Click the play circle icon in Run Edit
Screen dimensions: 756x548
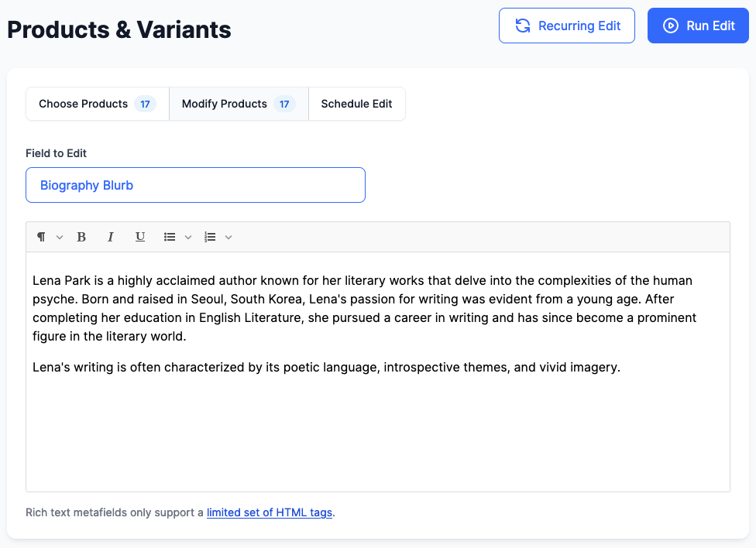pyautogui.click(x=671, y=26)
